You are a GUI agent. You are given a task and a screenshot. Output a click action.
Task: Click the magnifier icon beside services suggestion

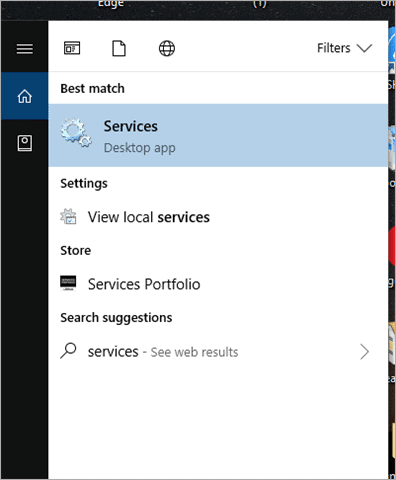(x=68, y=351)
